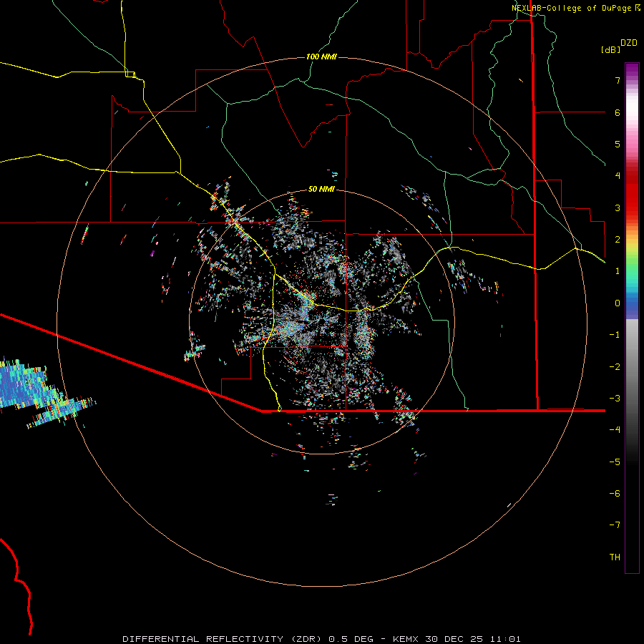The width and height of the screenshot is (644, 644).
Task: Click the '30 DEC 25 11:01' timestamp
Action: (473, 639)
